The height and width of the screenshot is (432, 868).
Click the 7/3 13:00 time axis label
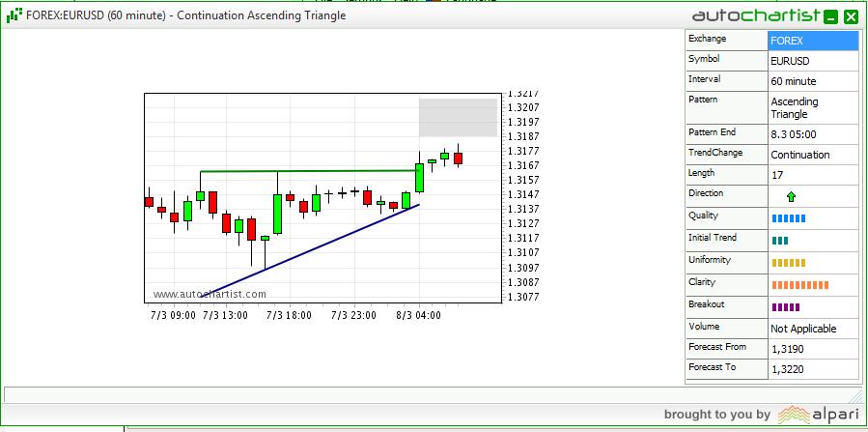(224, 315)
